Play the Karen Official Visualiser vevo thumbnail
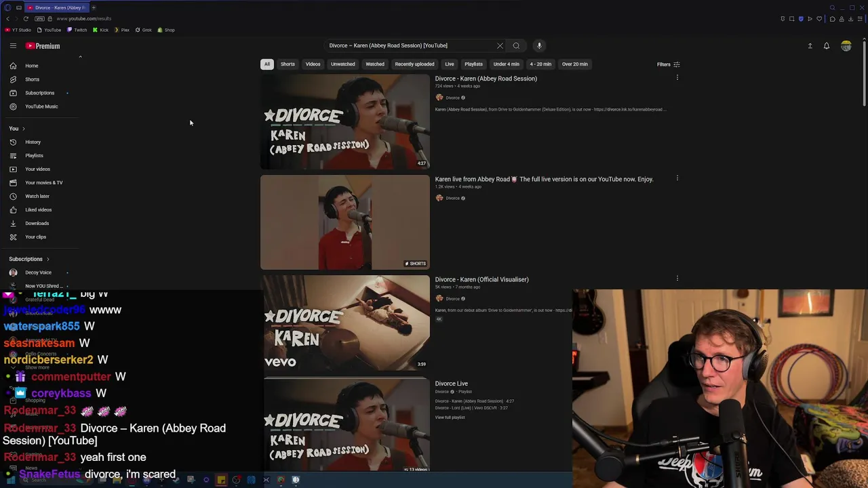This screenshot has width=868, height=488. tap(345, 323)
